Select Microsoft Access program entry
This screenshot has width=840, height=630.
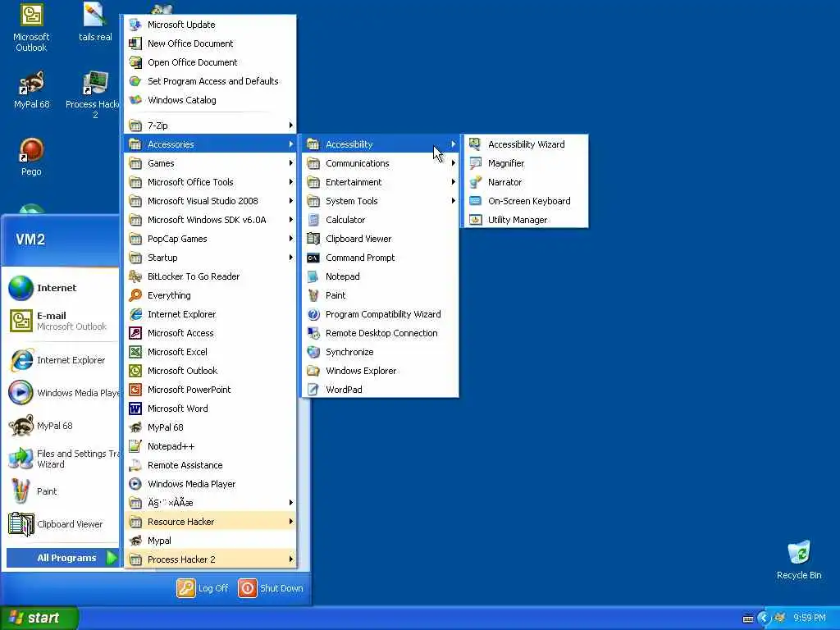[211, 333]
